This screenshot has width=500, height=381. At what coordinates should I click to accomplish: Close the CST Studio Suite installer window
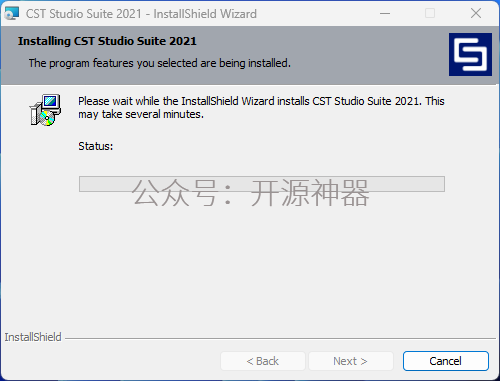click(476, 14)
